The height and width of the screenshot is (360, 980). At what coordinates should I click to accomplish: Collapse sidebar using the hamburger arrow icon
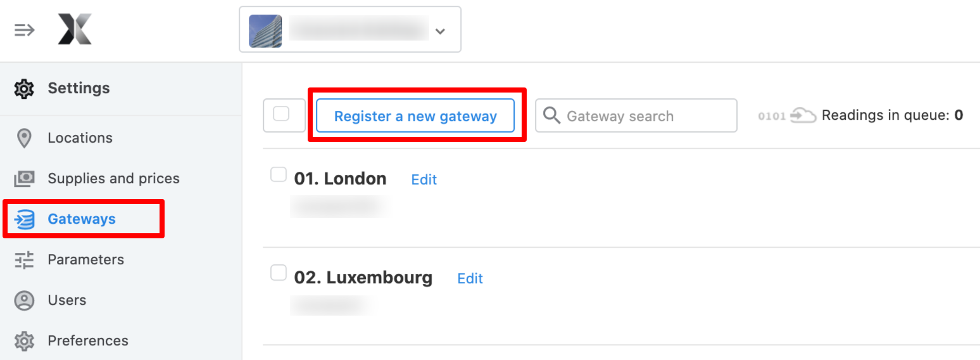tap(24, 30)
